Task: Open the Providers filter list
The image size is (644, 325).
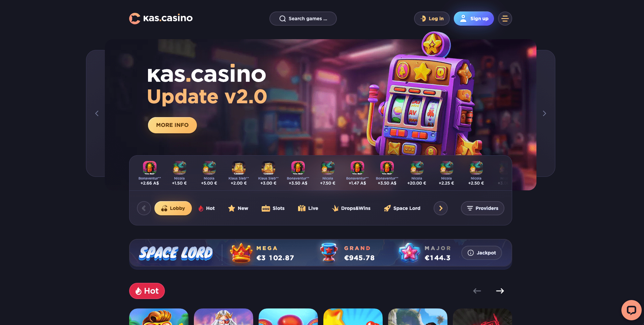Action: coord(482,208)
